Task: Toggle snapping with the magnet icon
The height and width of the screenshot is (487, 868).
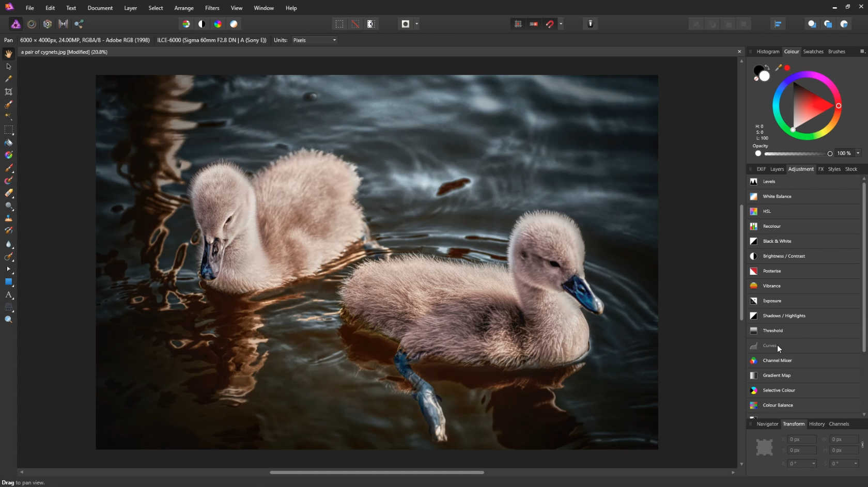Action: pos(550,24)
